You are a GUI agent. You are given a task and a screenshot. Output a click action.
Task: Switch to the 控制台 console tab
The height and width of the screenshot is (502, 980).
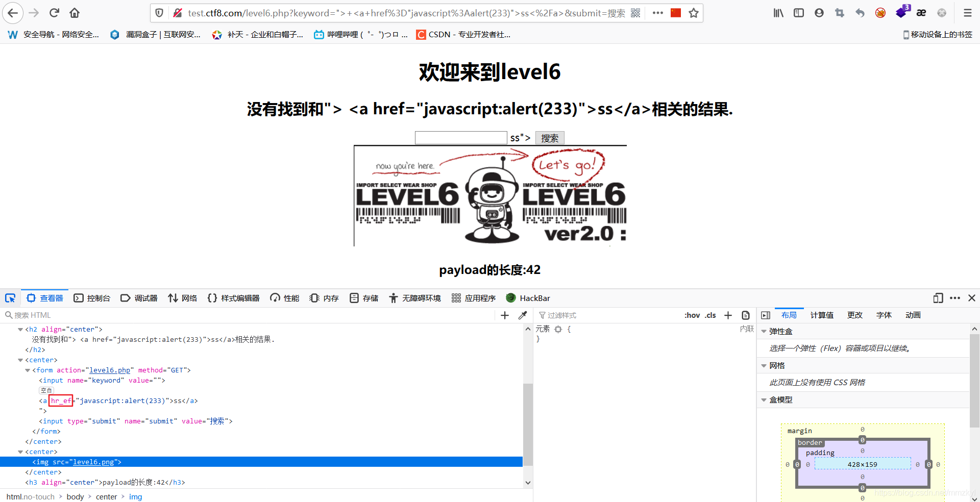92,298
